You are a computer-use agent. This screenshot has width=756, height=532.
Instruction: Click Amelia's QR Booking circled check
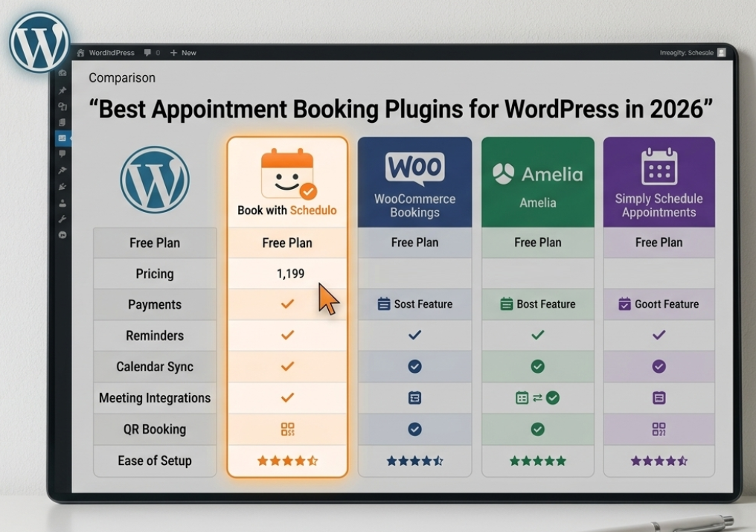[x=537, y=429]
